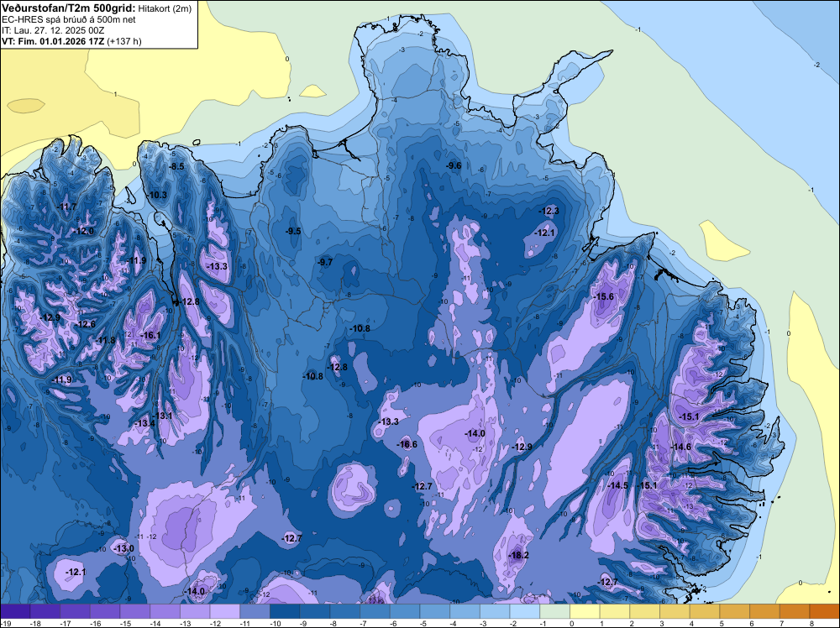Select the -9.5 temperature reading
Viewport: 840px width, 628px height.
point(293,231)
